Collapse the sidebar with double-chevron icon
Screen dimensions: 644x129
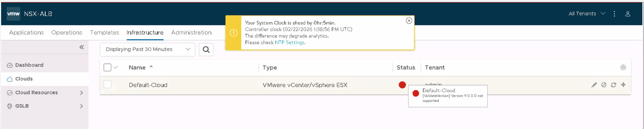point(82,47)
